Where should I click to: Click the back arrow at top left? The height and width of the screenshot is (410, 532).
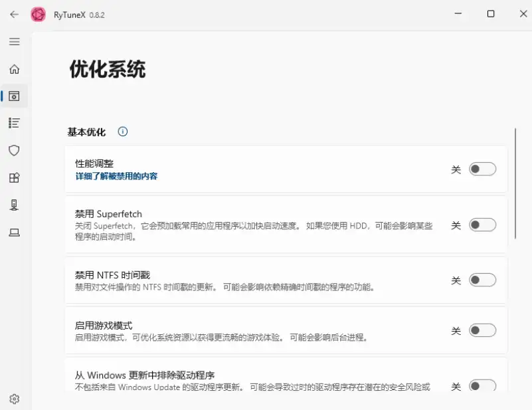coord(13,14)
